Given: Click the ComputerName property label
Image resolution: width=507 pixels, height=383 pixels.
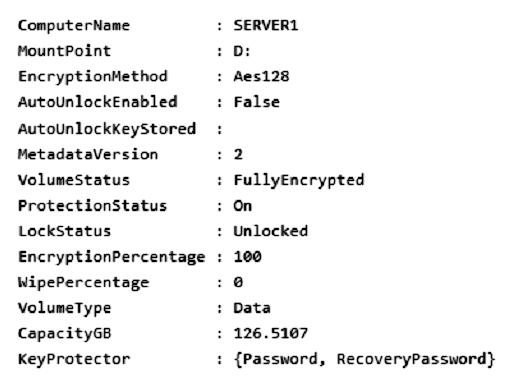Looking at the screenshot, I should [x=74, y=26].
